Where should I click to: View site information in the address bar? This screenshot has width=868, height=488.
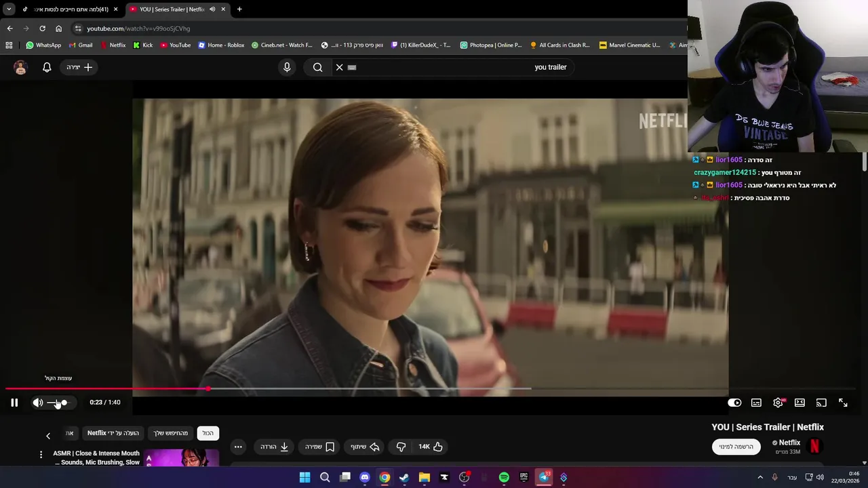tap(78, 28)
